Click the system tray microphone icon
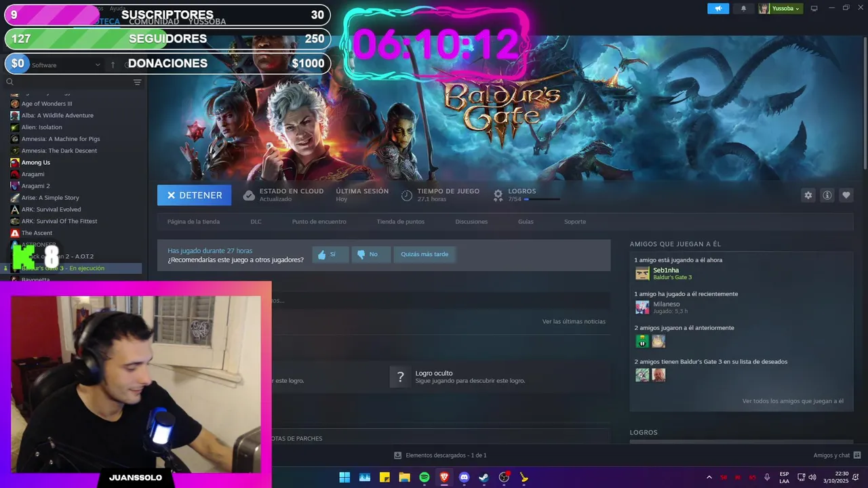 pos(767,477)
